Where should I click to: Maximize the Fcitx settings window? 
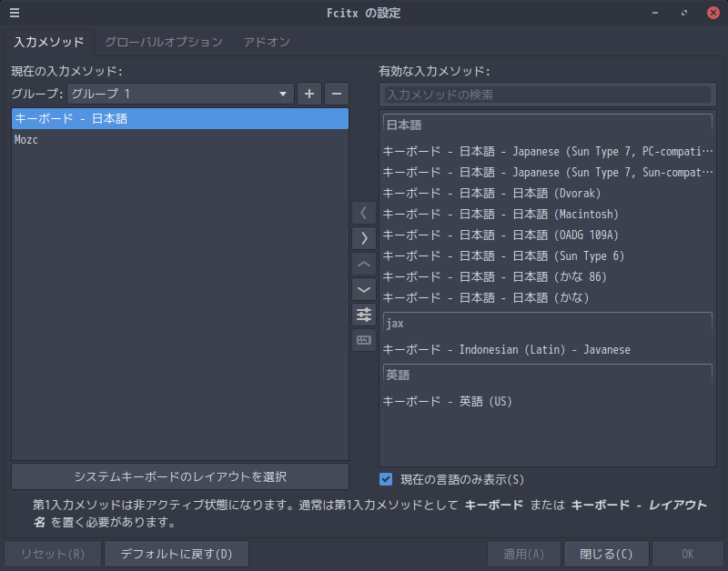click(684, 13)
